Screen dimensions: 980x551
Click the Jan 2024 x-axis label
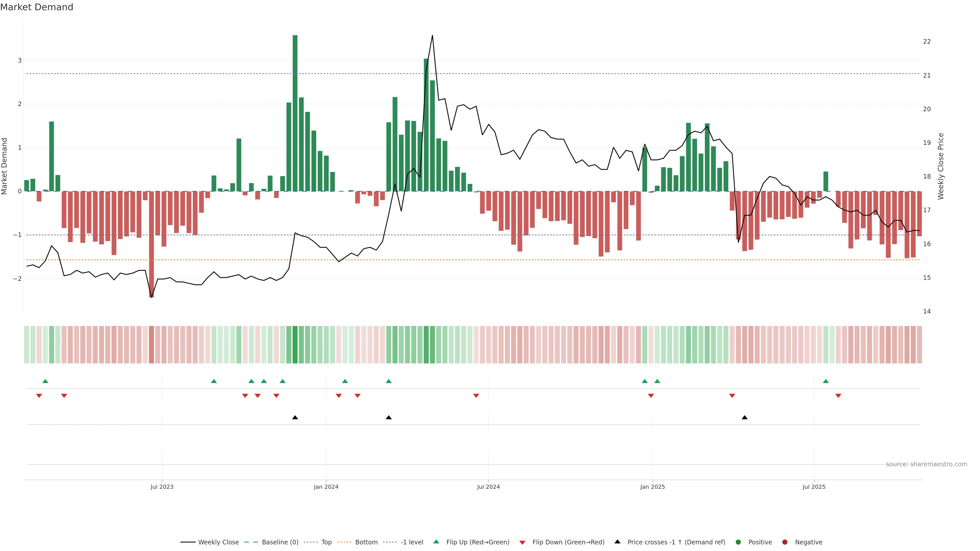point(326,487)
